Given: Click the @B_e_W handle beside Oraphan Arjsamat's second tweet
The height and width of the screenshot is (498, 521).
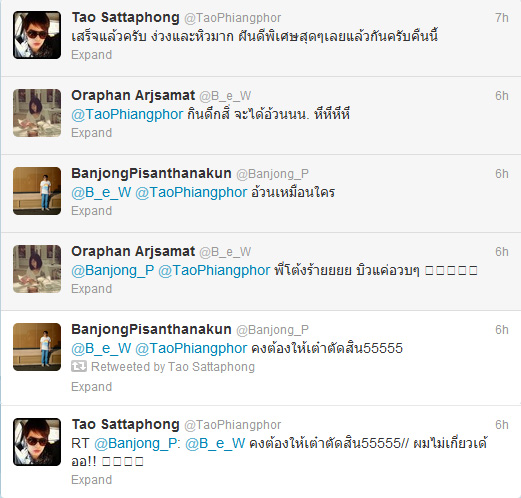Looking at the screenshot, I should pos(225,252).
